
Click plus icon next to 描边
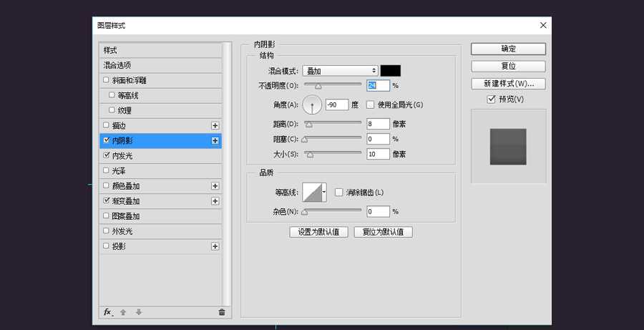click(215, 126)
